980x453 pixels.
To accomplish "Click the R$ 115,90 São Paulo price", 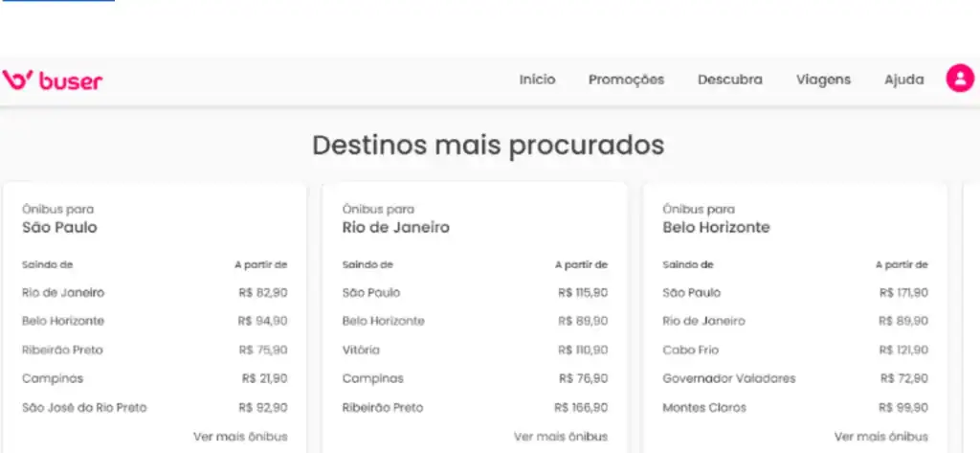I will (582, 293).
